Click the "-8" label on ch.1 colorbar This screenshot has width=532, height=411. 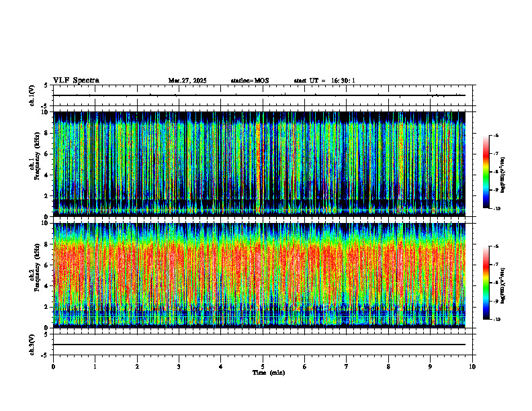(x=496, y=172)
